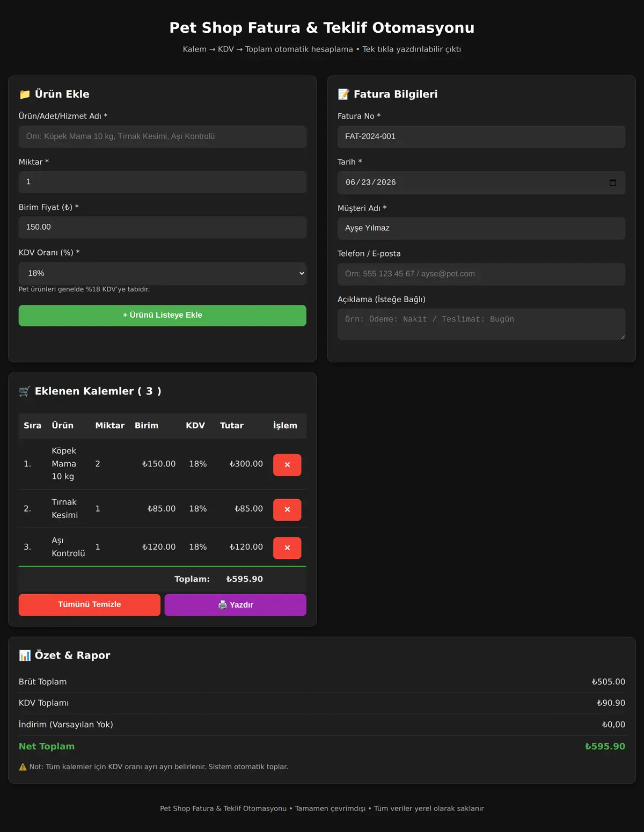Image resolution: width=644 pixels, height=832 pixels.
Task: Focus the Açıklama text area
Action: point(481,324)
